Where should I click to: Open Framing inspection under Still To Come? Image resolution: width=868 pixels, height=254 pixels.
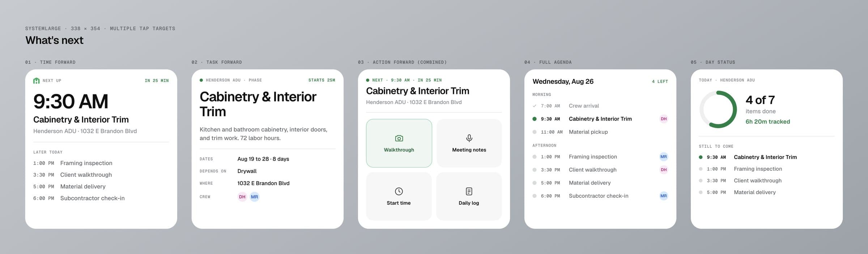(x=766, y=169)
